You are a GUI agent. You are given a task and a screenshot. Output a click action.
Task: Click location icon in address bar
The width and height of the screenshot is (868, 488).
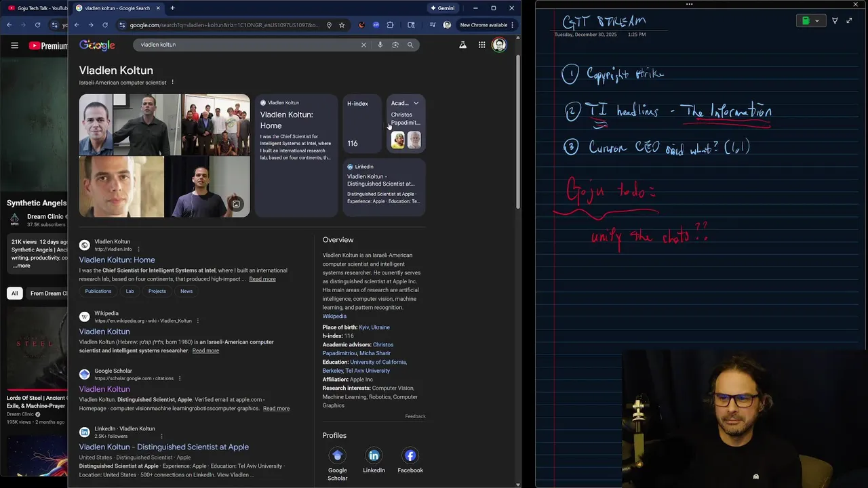point(329,25)
